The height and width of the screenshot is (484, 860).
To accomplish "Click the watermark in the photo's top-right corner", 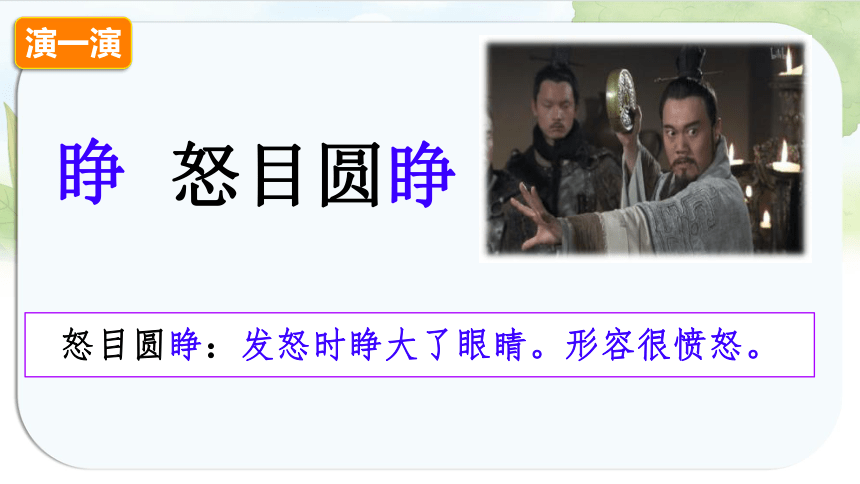I will click(x=779, y=54).
